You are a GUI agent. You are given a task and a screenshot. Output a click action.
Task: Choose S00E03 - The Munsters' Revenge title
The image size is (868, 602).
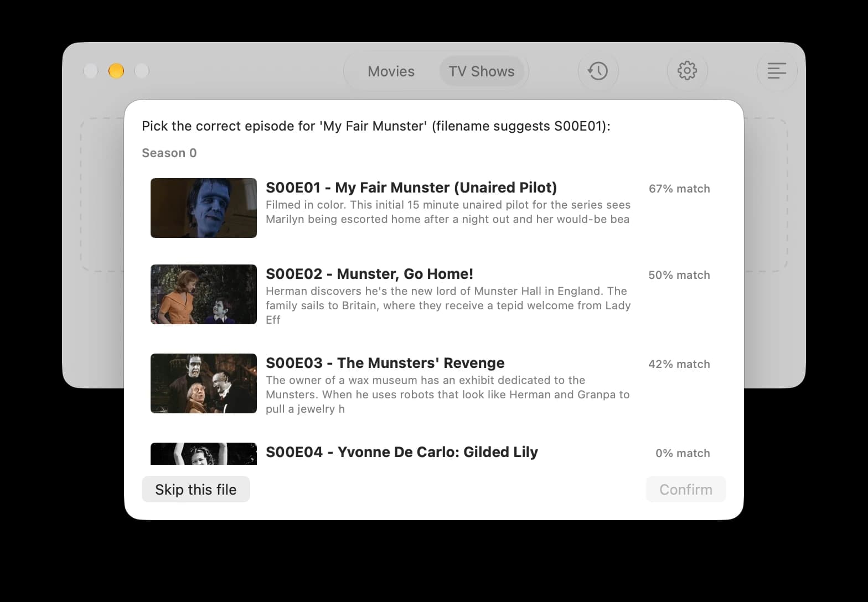[385, 363]
